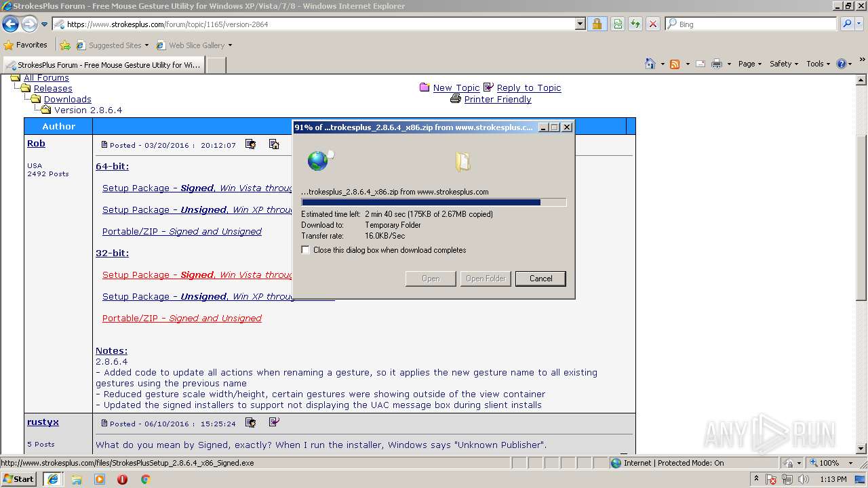Open Home icon dropdown arrow
Screen dimensions: 868x488
[662, 64]
